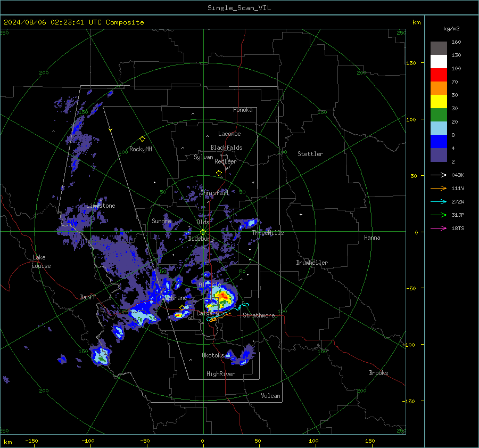Click the Blackfalds town label

tap(226, 148)
